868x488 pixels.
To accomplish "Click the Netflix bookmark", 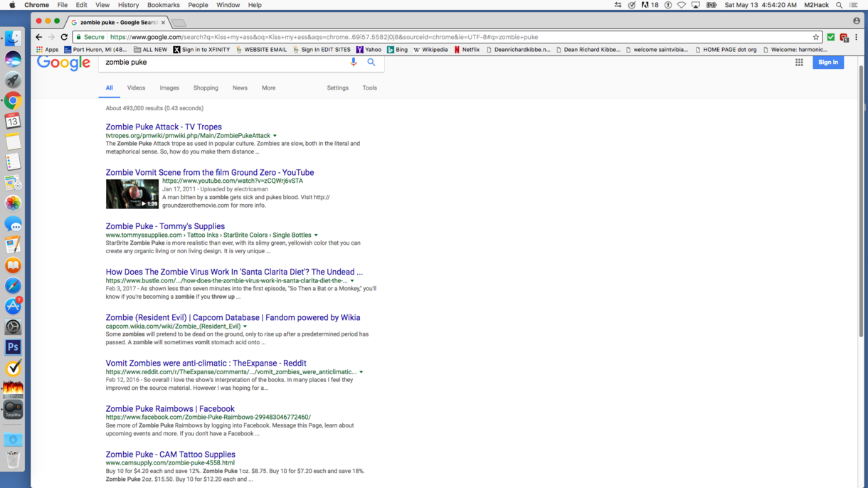I will pos(467,50).
